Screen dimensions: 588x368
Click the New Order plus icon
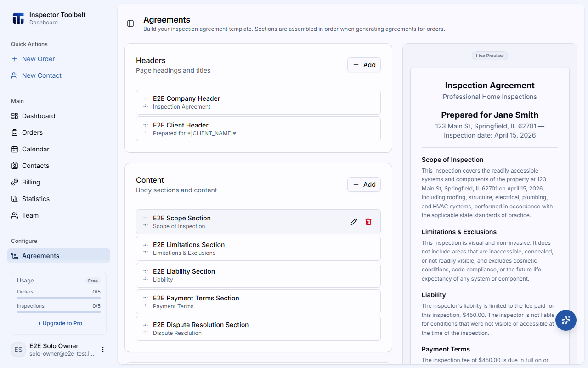pos(15,59)
